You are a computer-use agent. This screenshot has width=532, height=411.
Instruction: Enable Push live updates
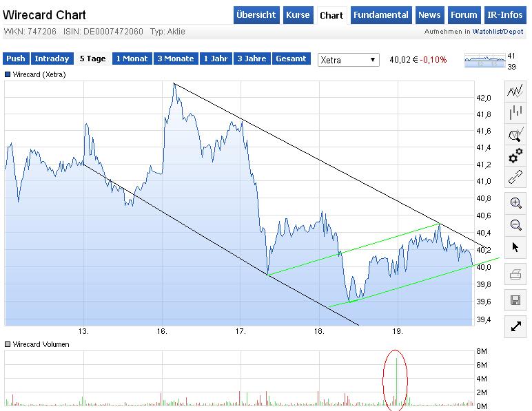click(16, 59)
